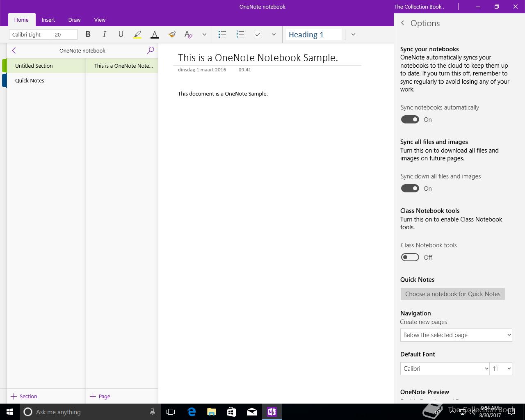This screenshot has height=420, width=525.
Task: Open Create new pages dropdown
Action: pyautogui.click(x=456, y=335)
